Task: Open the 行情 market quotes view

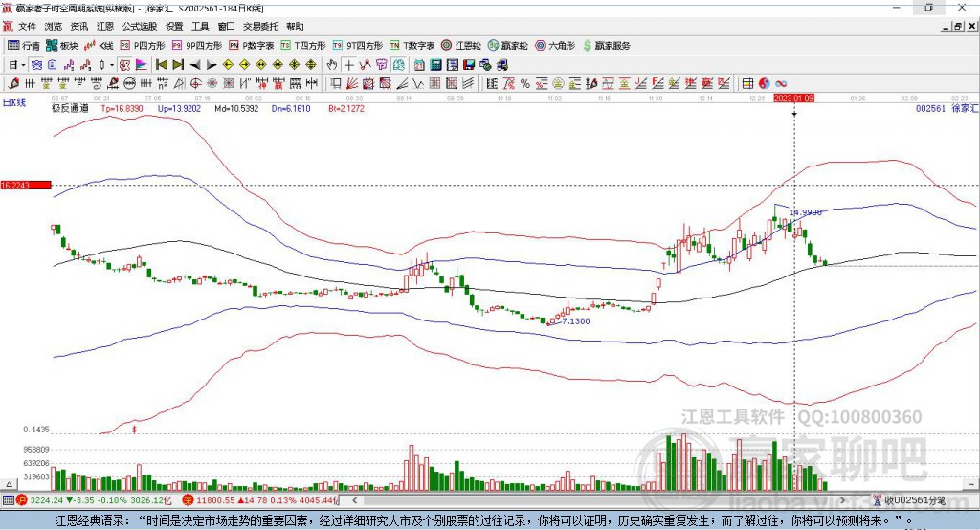Action: point(24,45)
